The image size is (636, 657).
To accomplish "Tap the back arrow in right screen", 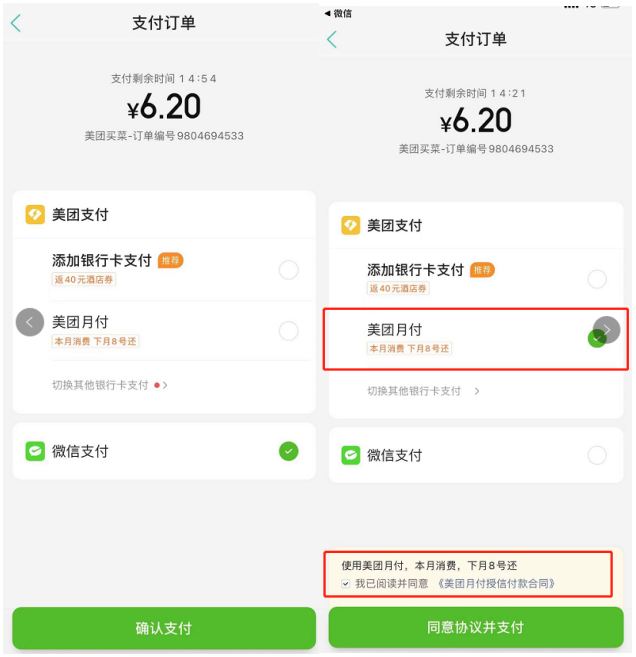I will click(x=332, y=39).
